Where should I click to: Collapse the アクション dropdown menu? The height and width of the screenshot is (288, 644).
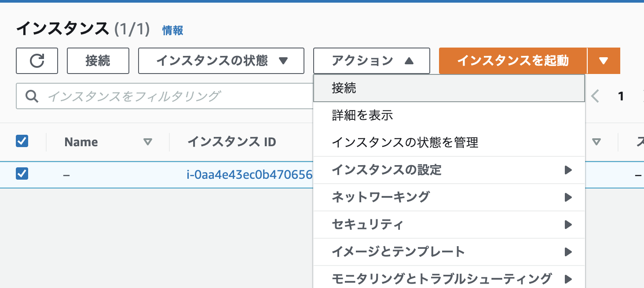[371, 61]
